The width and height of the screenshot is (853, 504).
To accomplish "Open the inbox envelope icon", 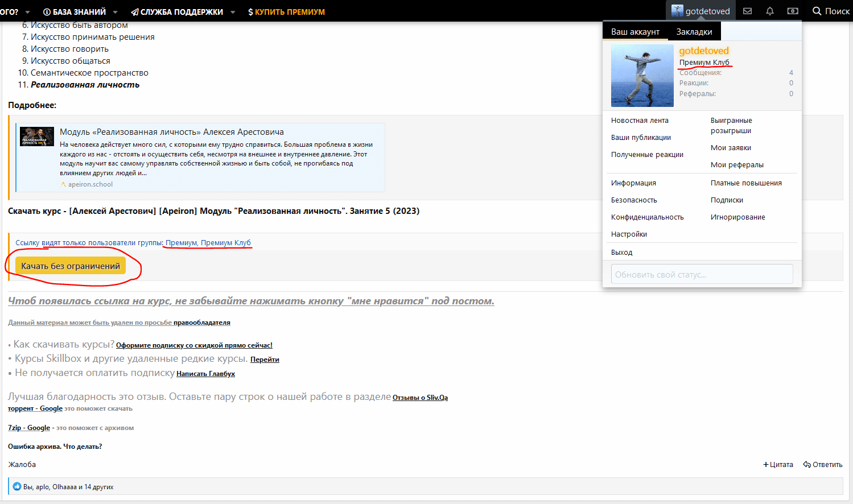I will tap(748, 11).
